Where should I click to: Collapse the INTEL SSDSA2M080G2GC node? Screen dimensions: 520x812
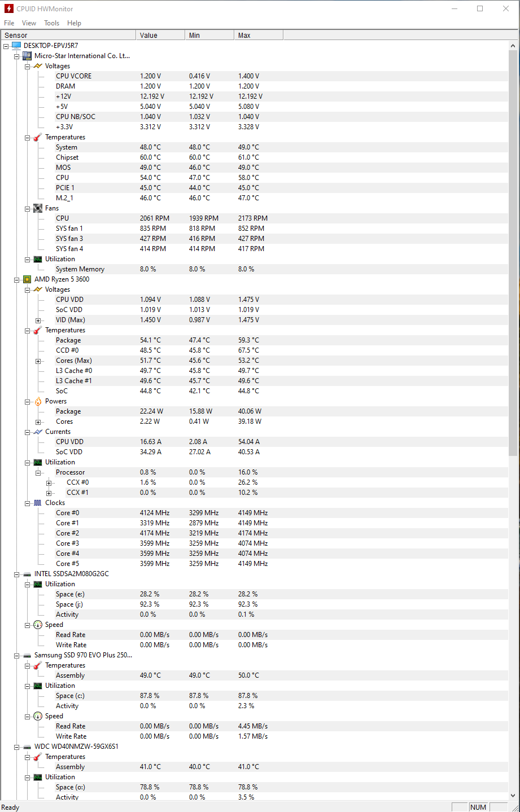pos(16,574)
